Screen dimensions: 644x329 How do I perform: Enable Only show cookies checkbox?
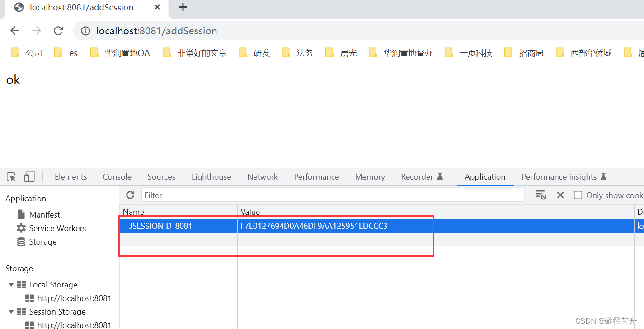(578, 195)
